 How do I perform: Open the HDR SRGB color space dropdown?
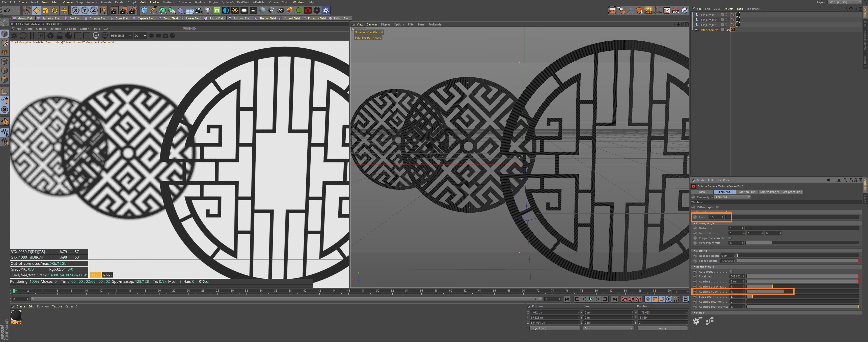click(121, 35)
